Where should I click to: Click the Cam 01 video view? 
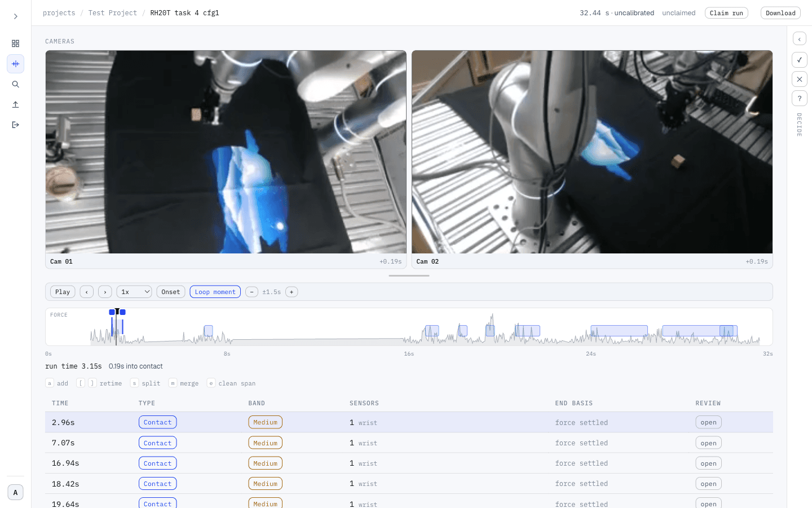click(226, 152)
